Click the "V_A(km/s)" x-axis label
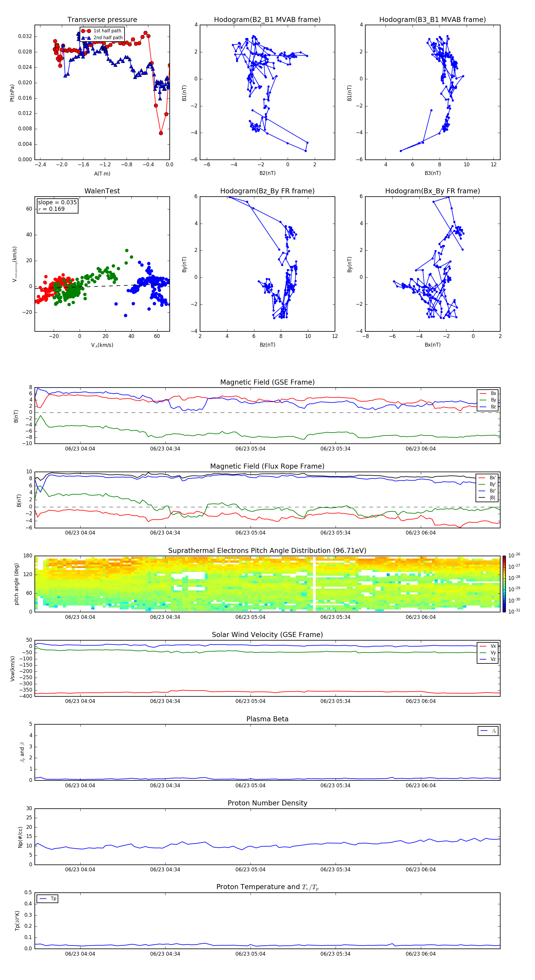The width and height of the screenshot is (535, 980). tap(102, 345)
